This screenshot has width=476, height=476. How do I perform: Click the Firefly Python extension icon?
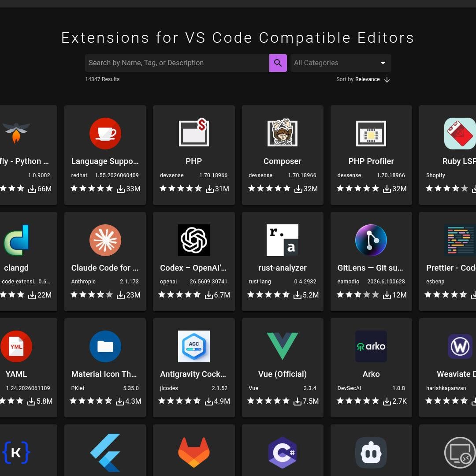click(x=16, y=133)
